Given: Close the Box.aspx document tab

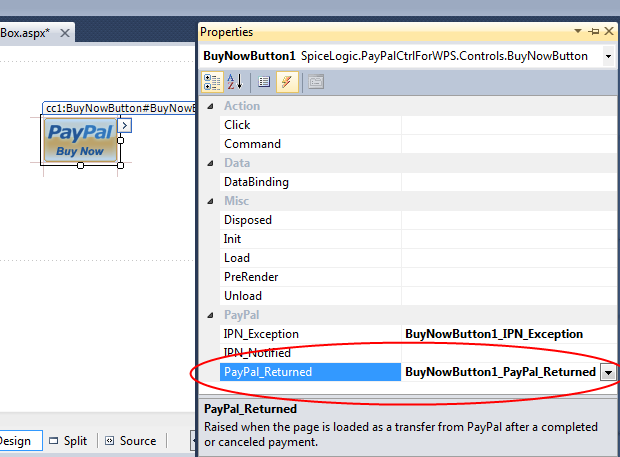Looking at the screenshot, I should (64, 33).
